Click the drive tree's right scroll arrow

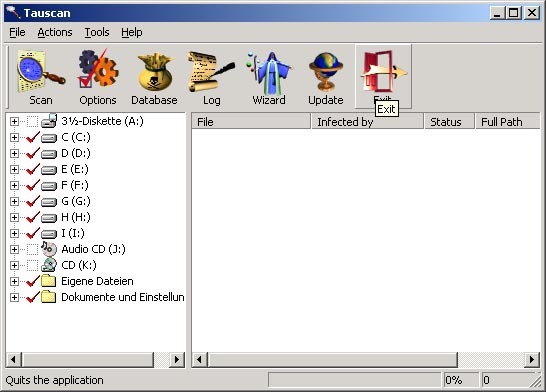[177, 359]
